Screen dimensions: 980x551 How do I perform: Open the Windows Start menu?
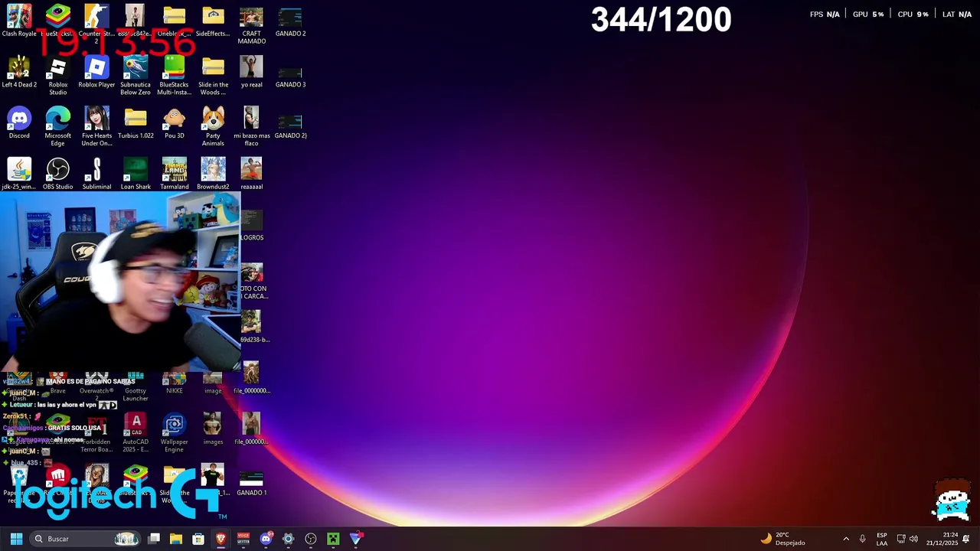click(16, 539)
